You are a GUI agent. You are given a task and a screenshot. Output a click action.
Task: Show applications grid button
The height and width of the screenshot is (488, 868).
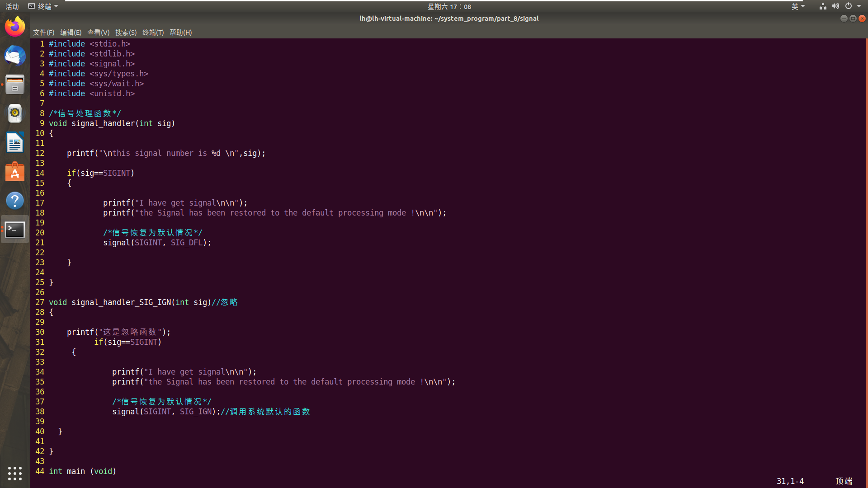coord(15,473)
